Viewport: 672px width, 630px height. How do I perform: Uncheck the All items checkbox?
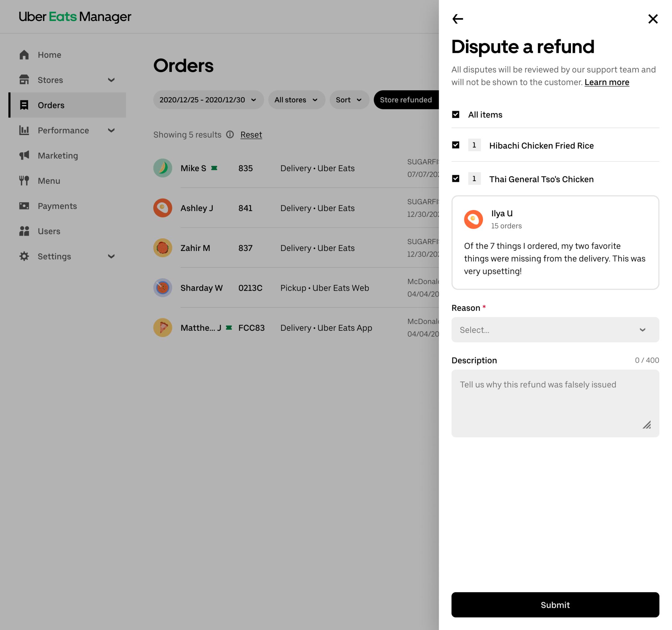(x=456, y=115)
